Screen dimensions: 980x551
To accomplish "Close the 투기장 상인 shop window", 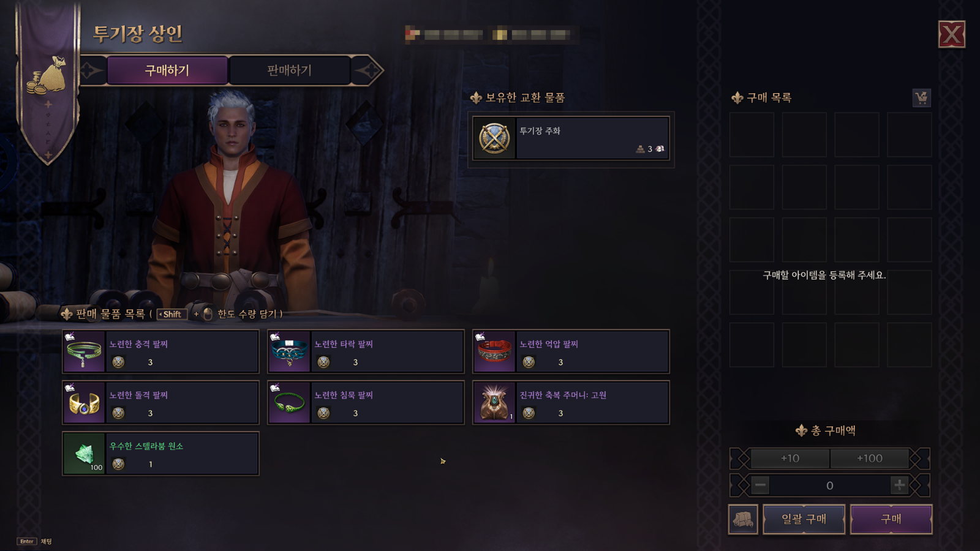I will [x=952, y=34].
